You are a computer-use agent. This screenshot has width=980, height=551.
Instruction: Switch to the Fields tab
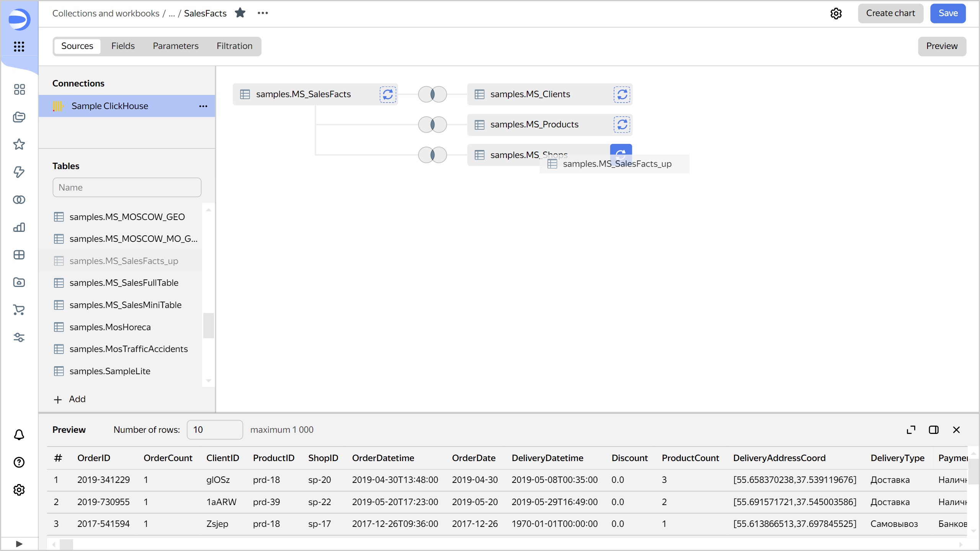[123, 46]
